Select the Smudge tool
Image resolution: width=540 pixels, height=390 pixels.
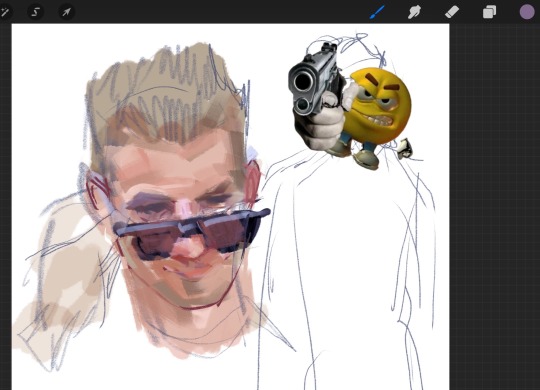(414, 12)
